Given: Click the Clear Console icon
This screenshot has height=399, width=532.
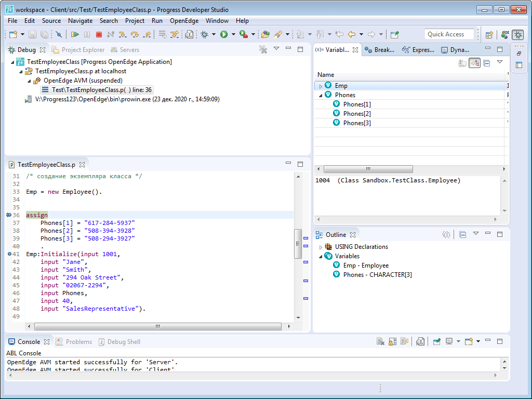Looking at the screenshot, I should pos(380,341).
